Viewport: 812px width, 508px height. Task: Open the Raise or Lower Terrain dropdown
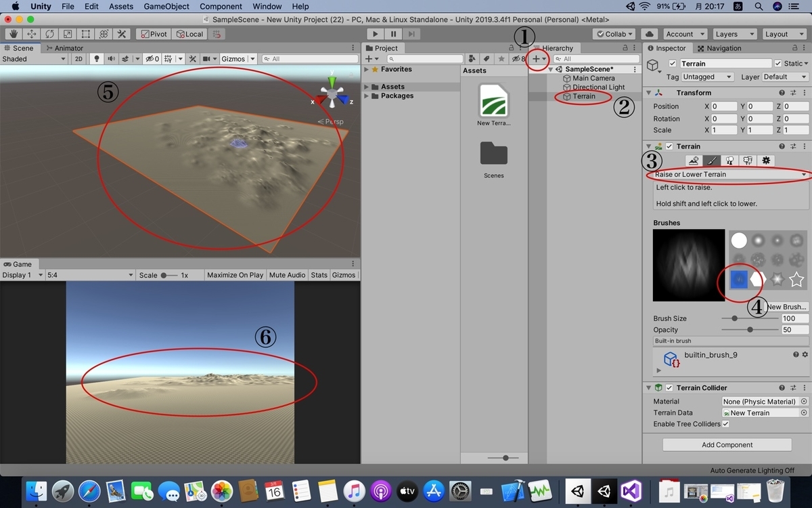[730, 175]
